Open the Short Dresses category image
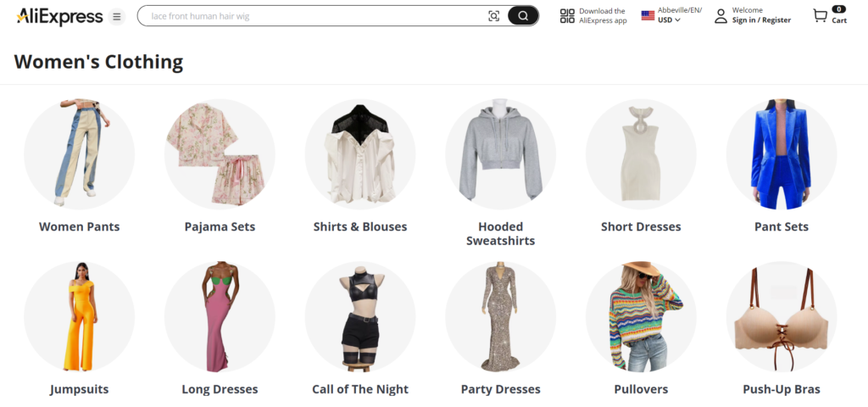 pyautogui.click(x=641, y=154)
